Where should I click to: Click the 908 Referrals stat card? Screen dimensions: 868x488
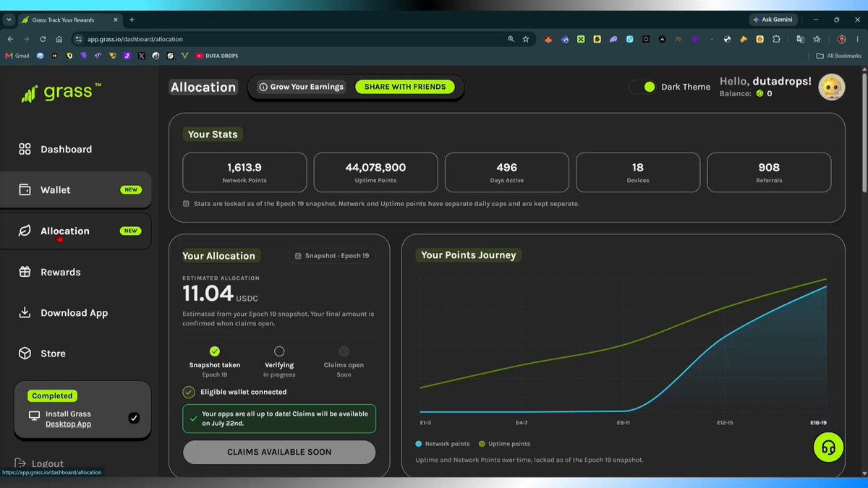coord(769,172)
